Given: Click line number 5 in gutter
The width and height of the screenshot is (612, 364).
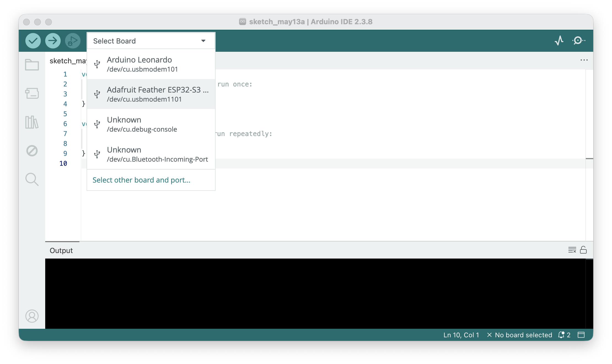Looking at the screenshot, I should click(x=65, y=114).
